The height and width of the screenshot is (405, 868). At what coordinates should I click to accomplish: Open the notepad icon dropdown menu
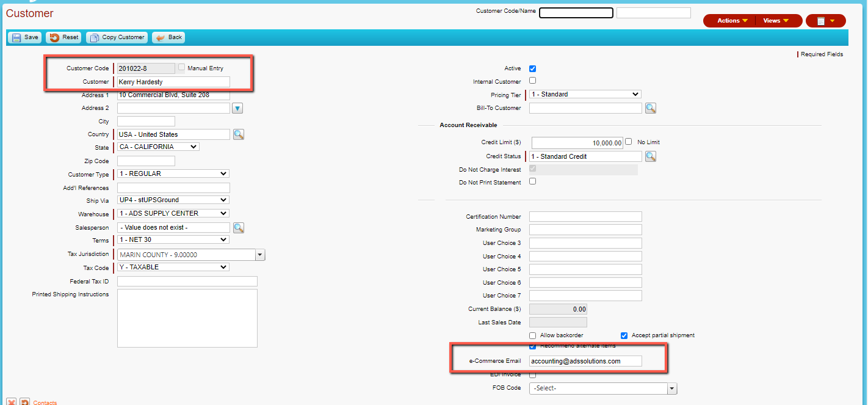click(826, 21)
